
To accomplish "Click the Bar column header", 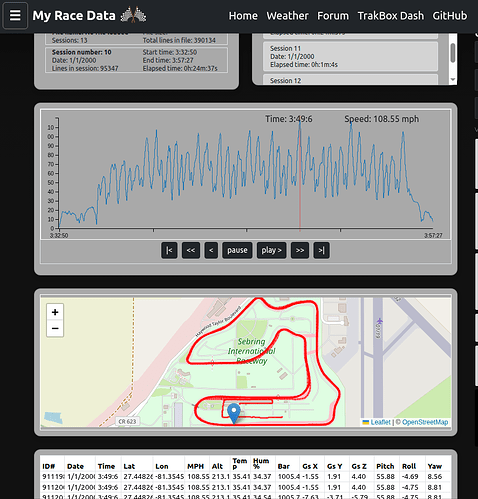I will point(284,466).
